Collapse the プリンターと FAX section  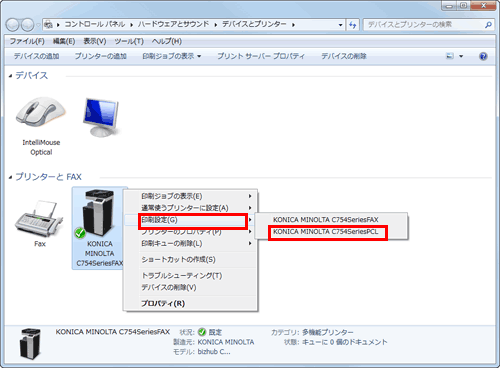tap(10, 177)
